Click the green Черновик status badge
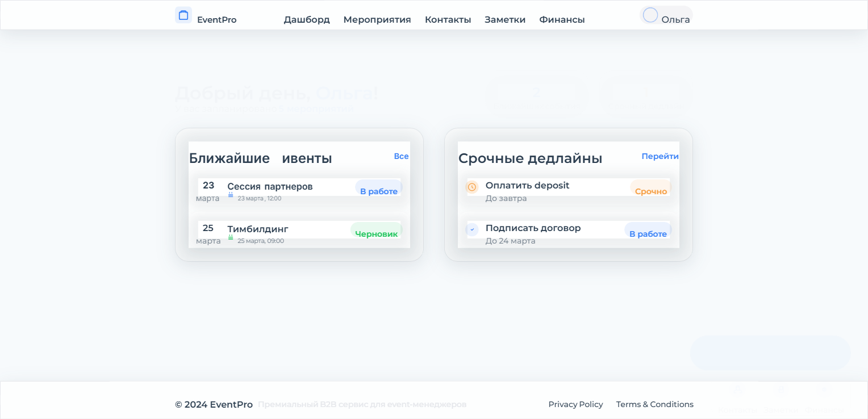Screen dimensions: 868x419 point(376,233)
